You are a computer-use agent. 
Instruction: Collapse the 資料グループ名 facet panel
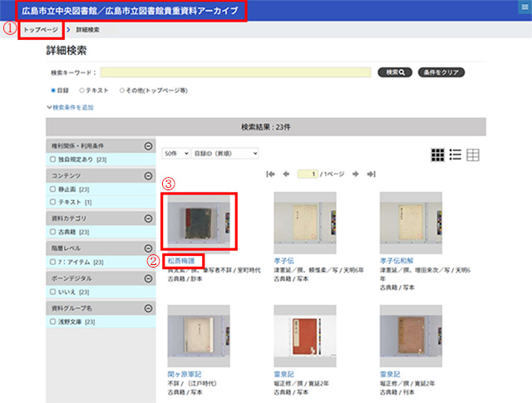point(148,308)
